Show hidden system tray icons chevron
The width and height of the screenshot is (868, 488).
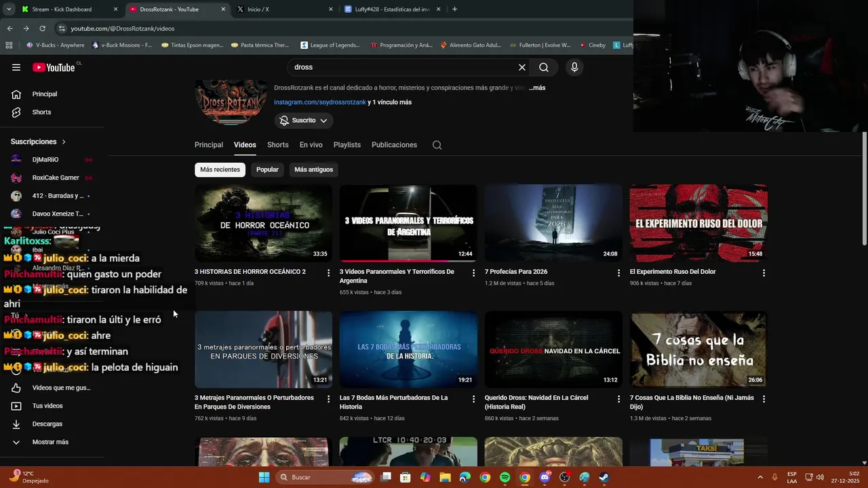tap(759, 477)
